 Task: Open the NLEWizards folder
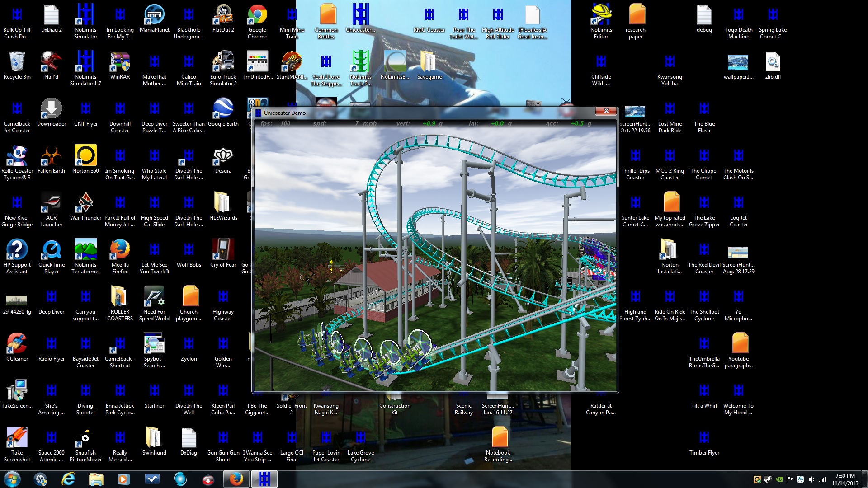[x=223, y=206]
